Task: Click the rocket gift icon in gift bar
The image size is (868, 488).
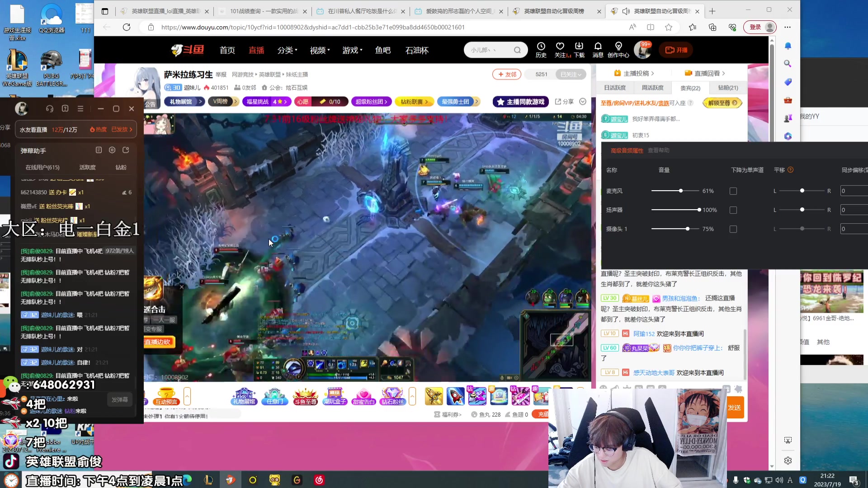Action: pos(456,396)
